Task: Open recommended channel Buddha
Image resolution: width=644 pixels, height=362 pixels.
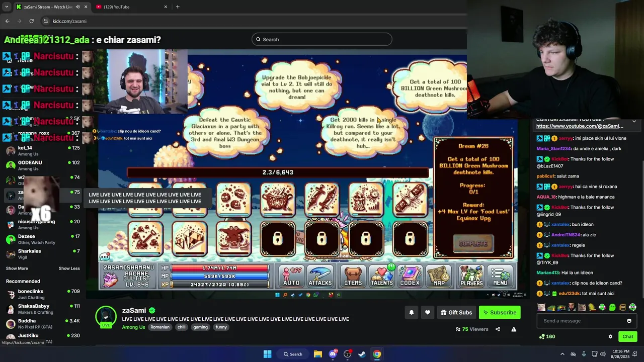Action: click(43, 323)
